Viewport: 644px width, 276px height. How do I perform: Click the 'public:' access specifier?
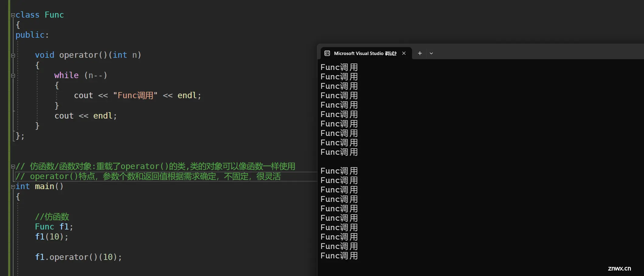click(x=32, y=35)
